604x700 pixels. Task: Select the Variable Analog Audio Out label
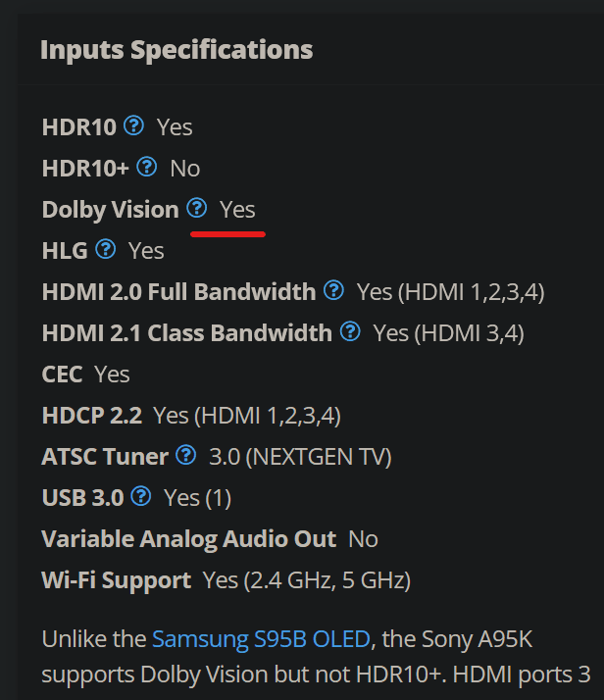coord(189,539)
